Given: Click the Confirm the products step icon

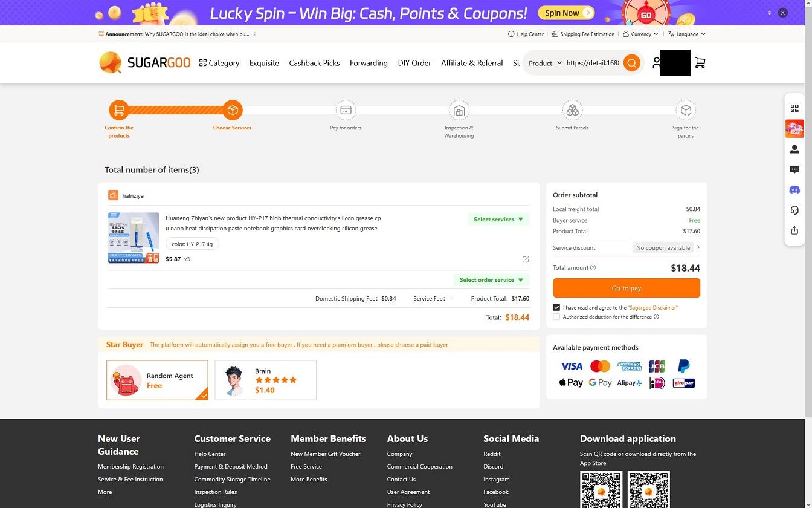Looking at the screenshot, I should click(x=119, y=110).
